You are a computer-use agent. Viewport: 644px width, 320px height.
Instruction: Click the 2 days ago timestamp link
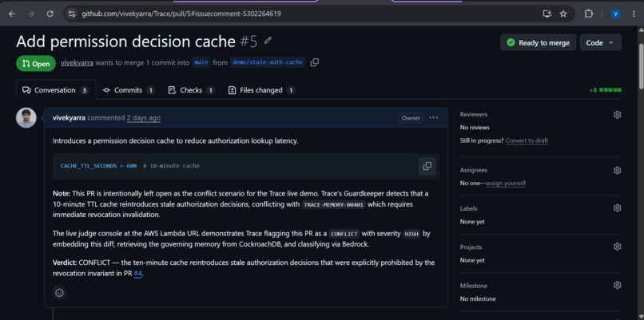coord(143,118)
